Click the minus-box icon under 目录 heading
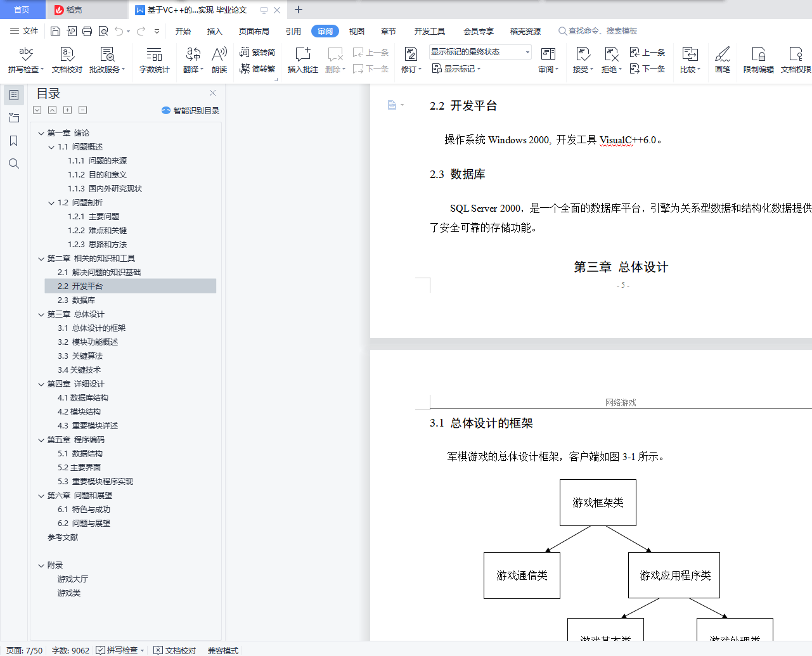 pyautogui.click(x=82, y=110)
